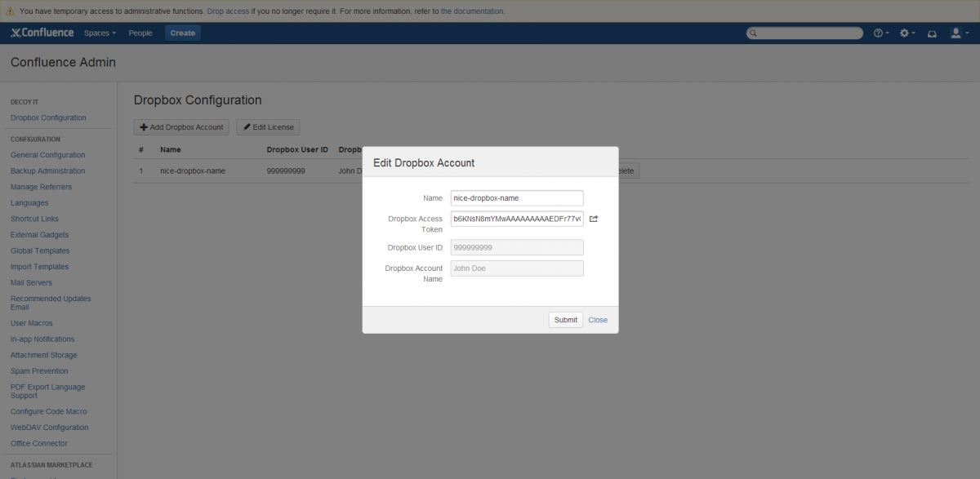Screen dimensions: 980x479
Task: Open User Macros sidebar link
Action: 32,323
